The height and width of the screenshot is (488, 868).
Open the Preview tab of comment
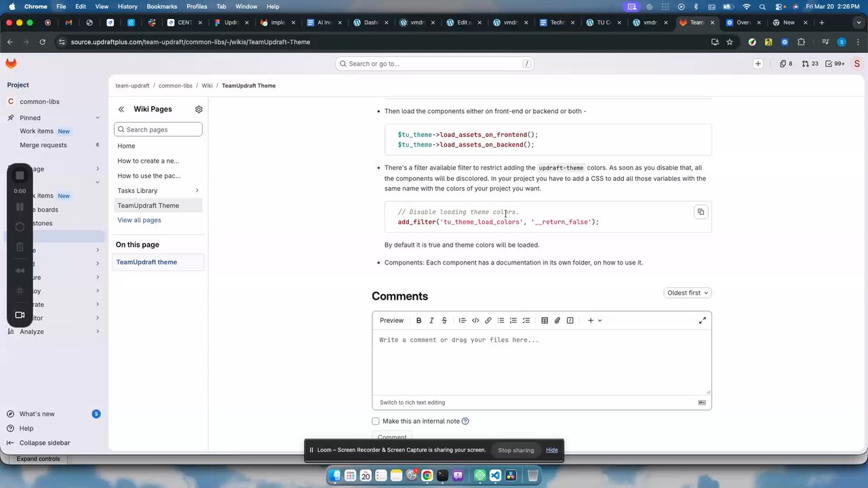(391, 321)
